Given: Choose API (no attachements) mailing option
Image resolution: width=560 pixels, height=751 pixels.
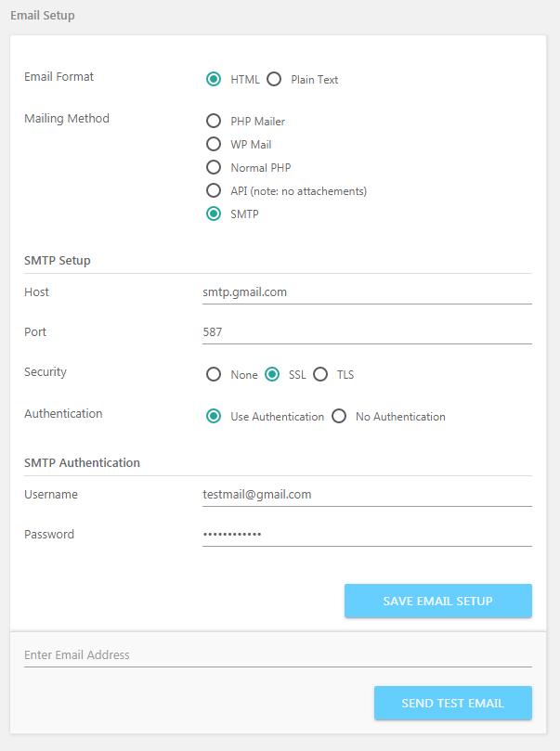Looking at the screenshot, I should [x=214, y=190].
